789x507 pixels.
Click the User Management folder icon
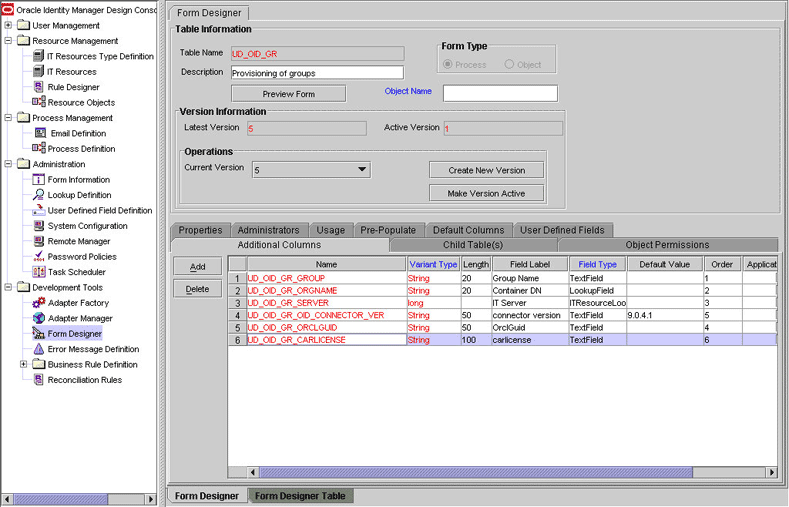tap(23, 25)
